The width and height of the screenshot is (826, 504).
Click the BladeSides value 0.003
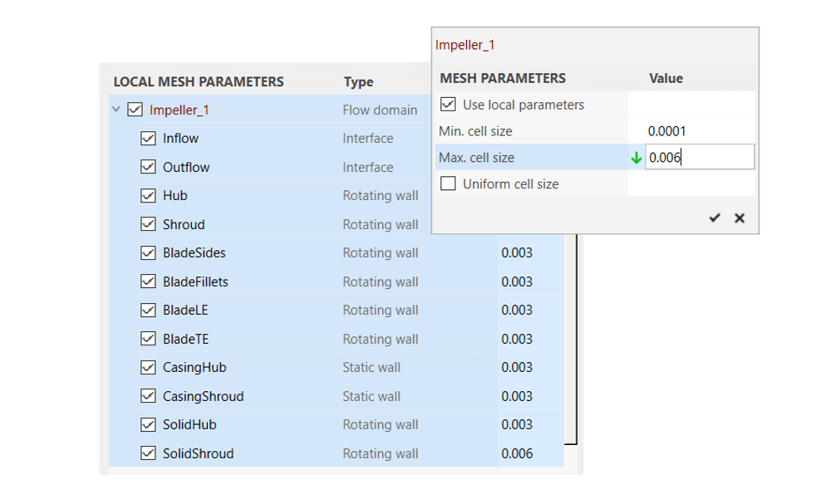[517, 253]
